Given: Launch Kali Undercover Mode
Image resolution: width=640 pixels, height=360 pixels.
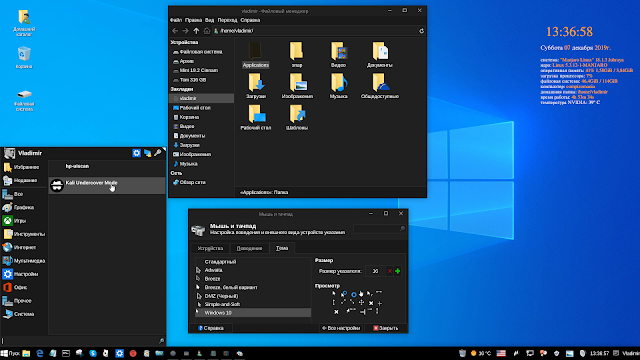Looking at the screenshot, I should [107, 185].
